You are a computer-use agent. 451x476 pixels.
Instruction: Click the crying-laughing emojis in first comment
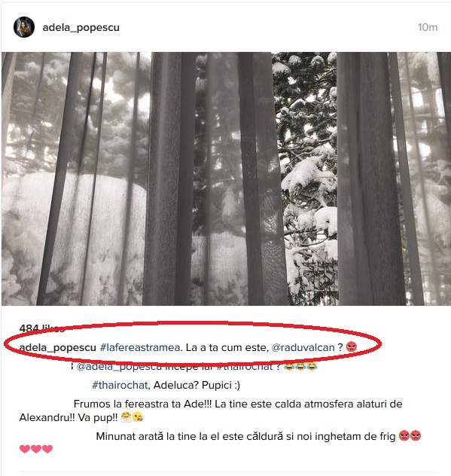300,366
